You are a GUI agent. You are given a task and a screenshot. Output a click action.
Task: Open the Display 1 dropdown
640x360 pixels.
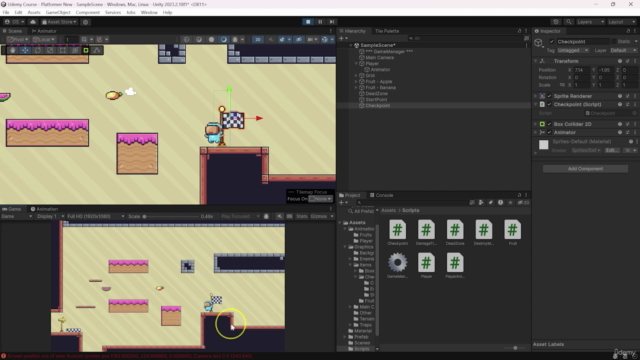point(50,216)
